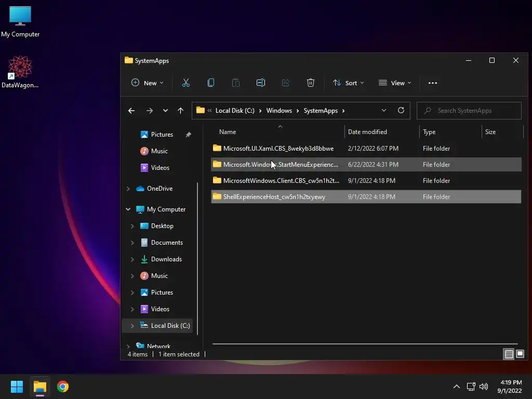Open recent locations dropdown arrow
The image size is (532, 399).
pos(165,111)
